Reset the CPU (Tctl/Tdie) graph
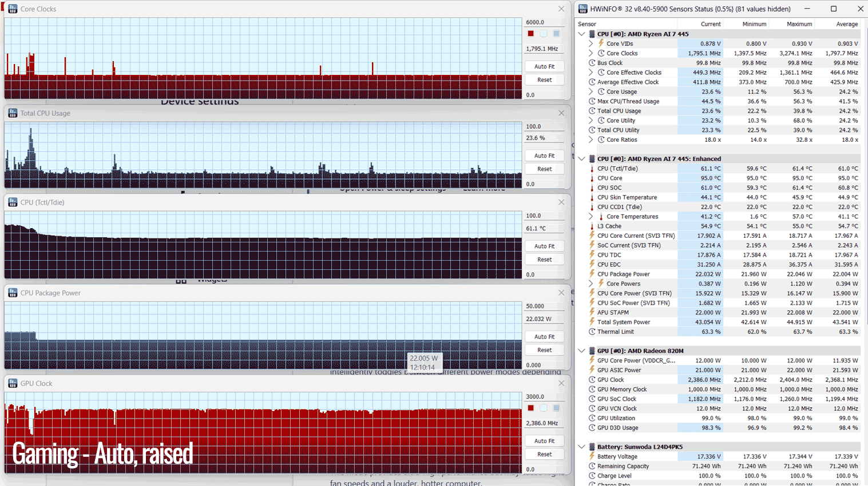Screen dimensions: 868x486 tap(544, 260)
